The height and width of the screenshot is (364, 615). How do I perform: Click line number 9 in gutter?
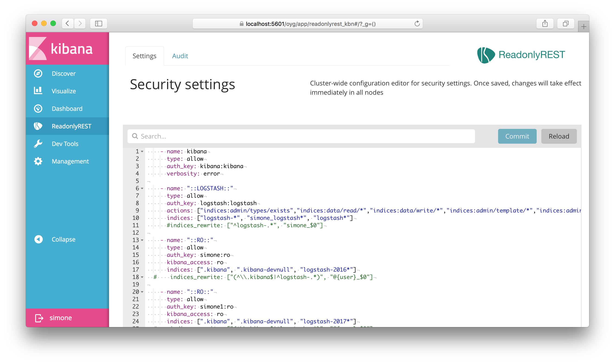click(x=137, y=211)
